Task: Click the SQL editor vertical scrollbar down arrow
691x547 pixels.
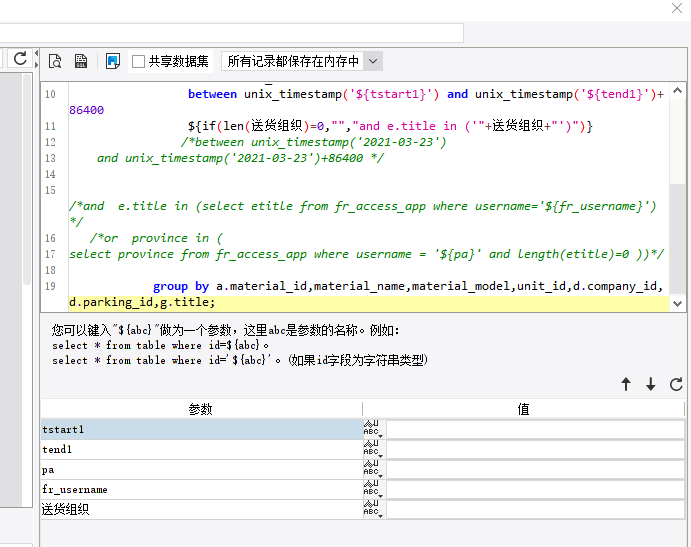Action: [678, 303]
